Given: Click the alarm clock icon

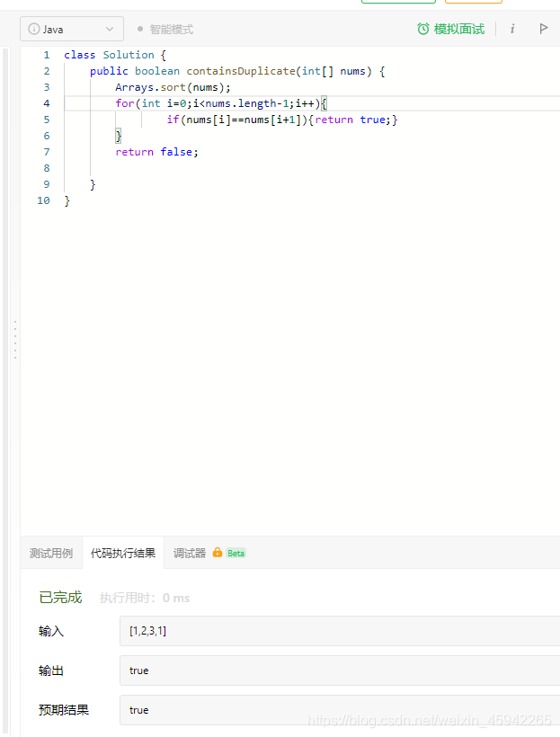Looking at the screenshot, I should click(423, 29).
